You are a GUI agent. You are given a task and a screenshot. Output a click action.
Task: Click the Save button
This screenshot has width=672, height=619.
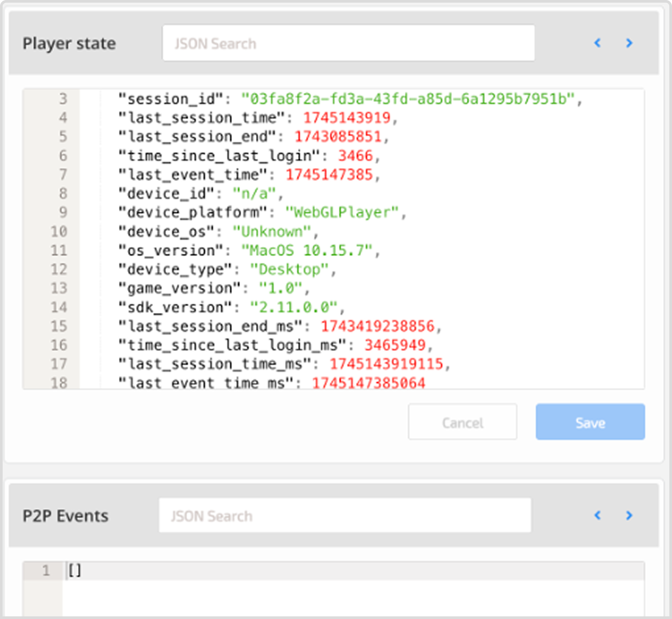pos(590,422)
